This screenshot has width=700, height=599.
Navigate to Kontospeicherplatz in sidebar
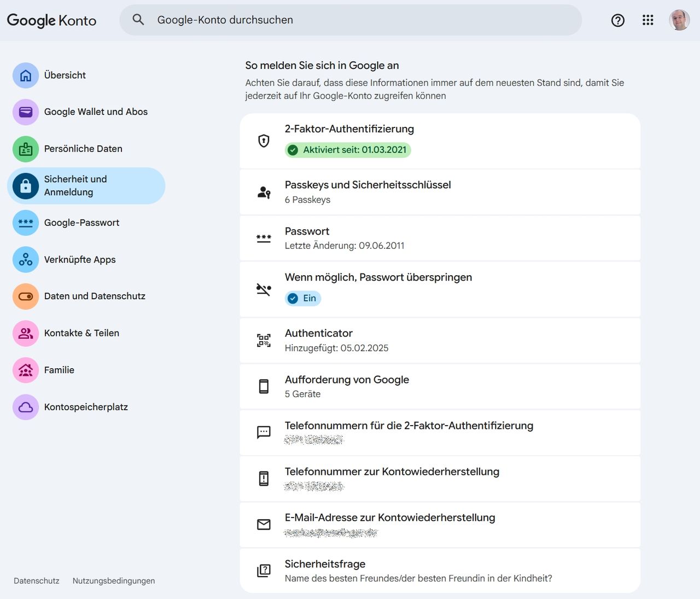[x=86, y=407]
